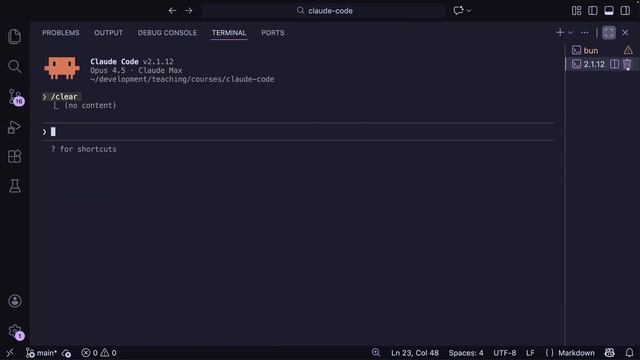Toggle the bottom panel visibility
This screenshot has height=360, width=640.
[609, 11]
